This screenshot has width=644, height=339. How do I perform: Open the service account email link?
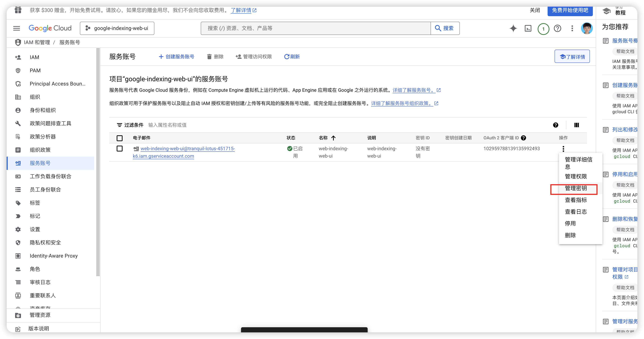point(184,152)
